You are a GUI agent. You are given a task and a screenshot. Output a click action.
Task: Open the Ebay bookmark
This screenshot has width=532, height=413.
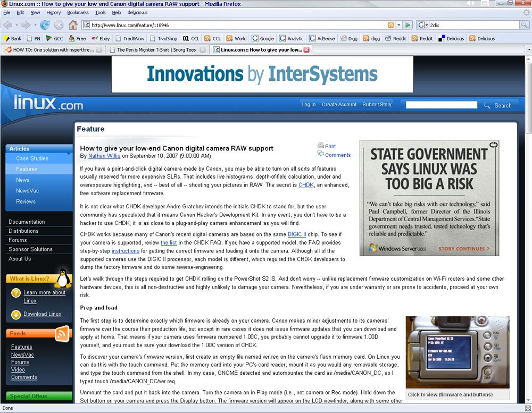click(x=101, y=38)
